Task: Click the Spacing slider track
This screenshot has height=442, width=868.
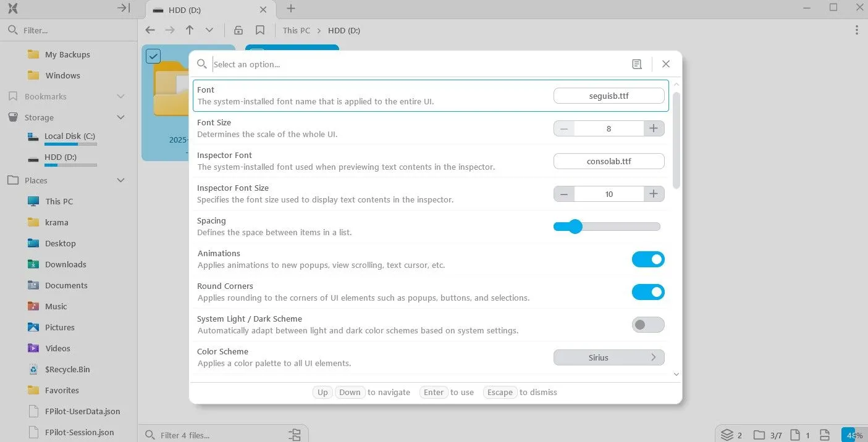Action: [x=618, y=227]
